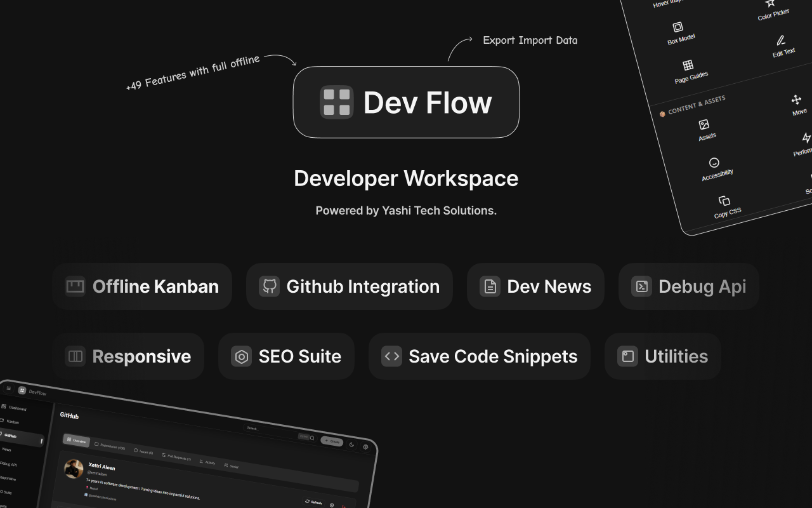The image size is (812, 508).
Task: Open Debug API in the sidebar
Action: [8, 464]
